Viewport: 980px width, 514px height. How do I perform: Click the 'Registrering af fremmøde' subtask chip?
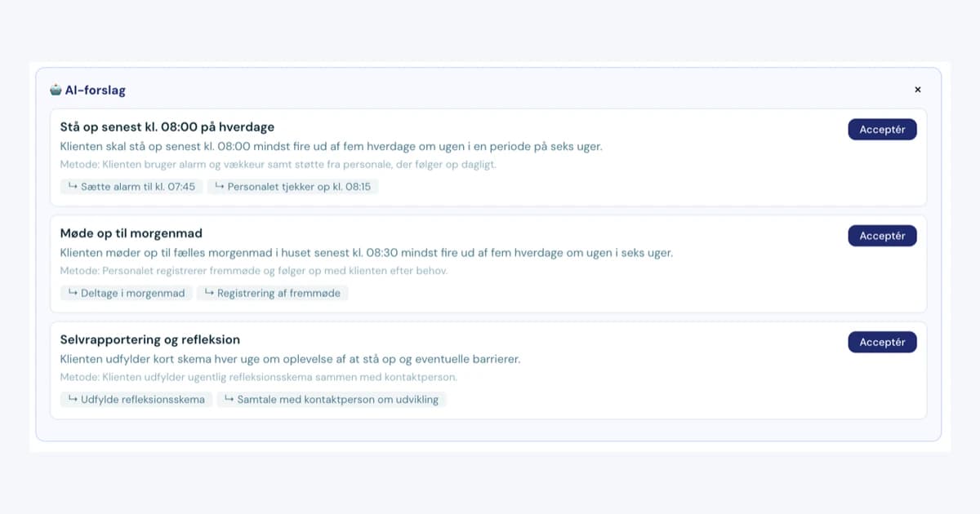(273, 293)
